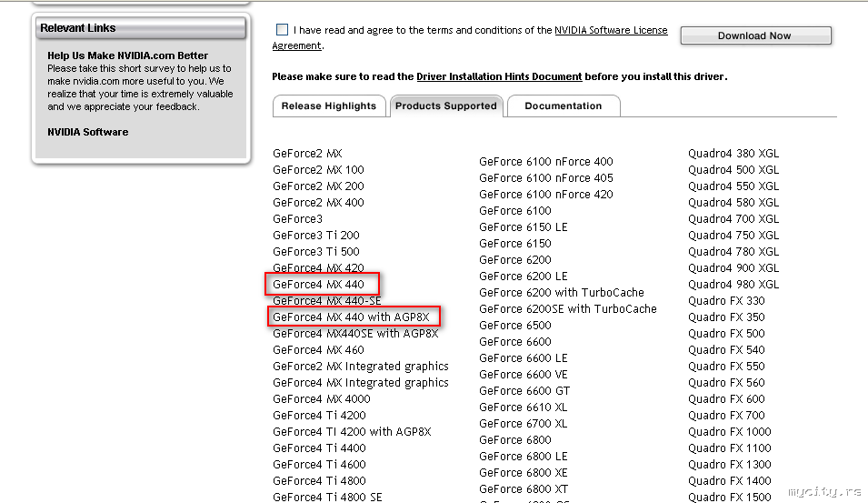868x503 pixels.
Task: Select the Products Supported tab
Action: (446, 106)
